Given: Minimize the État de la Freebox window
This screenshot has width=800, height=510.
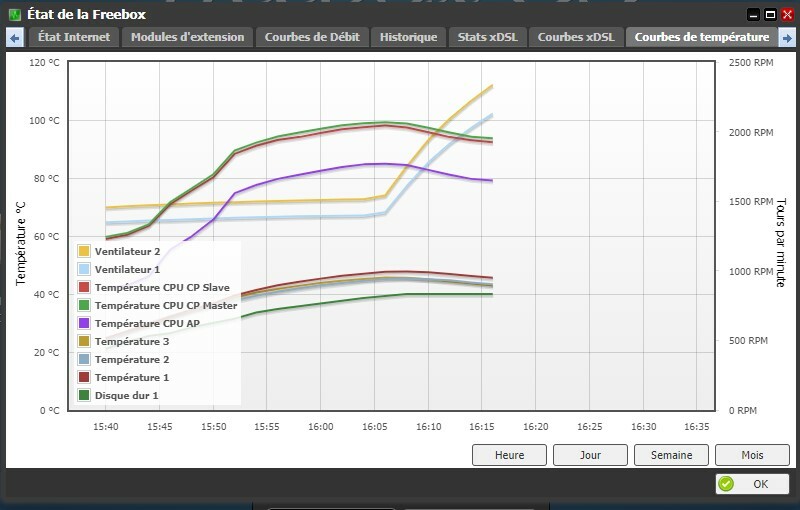Looking at the screenshot, I should (753, 15).
